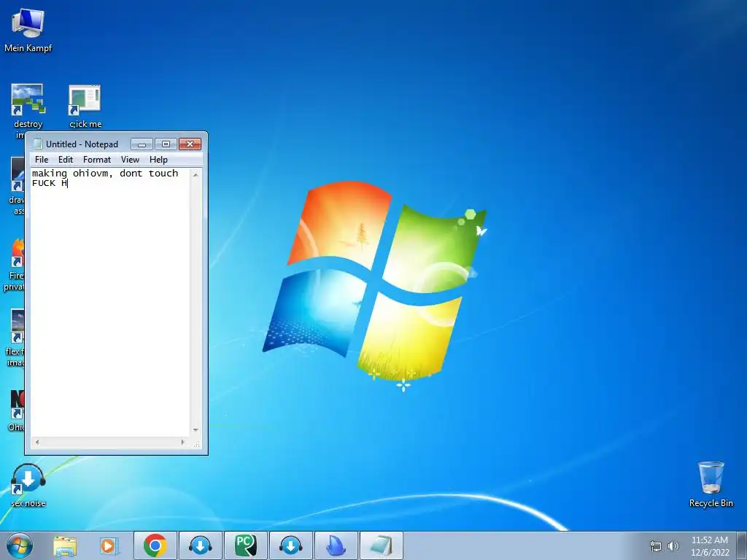Select the headphone download desktop shortcut
Viewport: 747px width, 560px height.
pyautogui.click(x=28, y=485)
